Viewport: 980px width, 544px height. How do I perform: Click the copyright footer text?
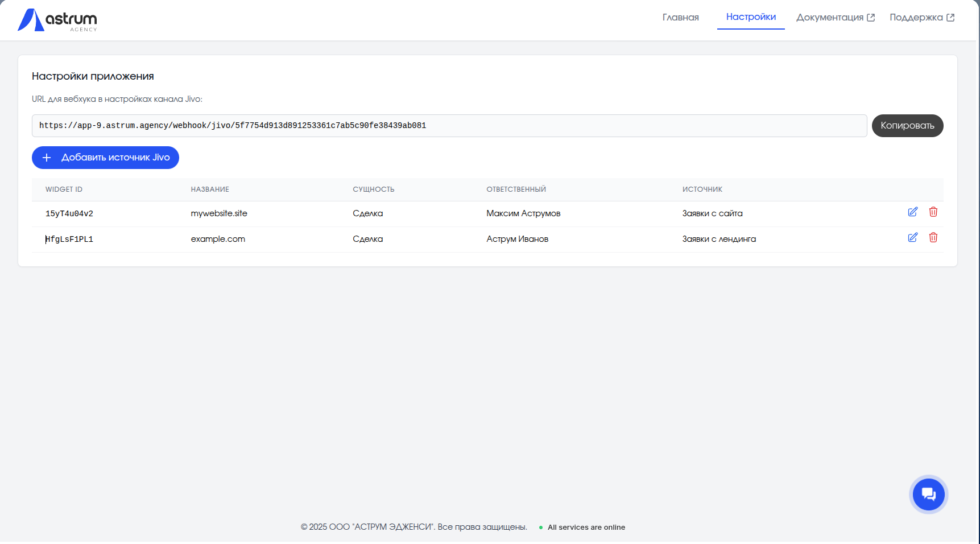[x=413, y=527]
